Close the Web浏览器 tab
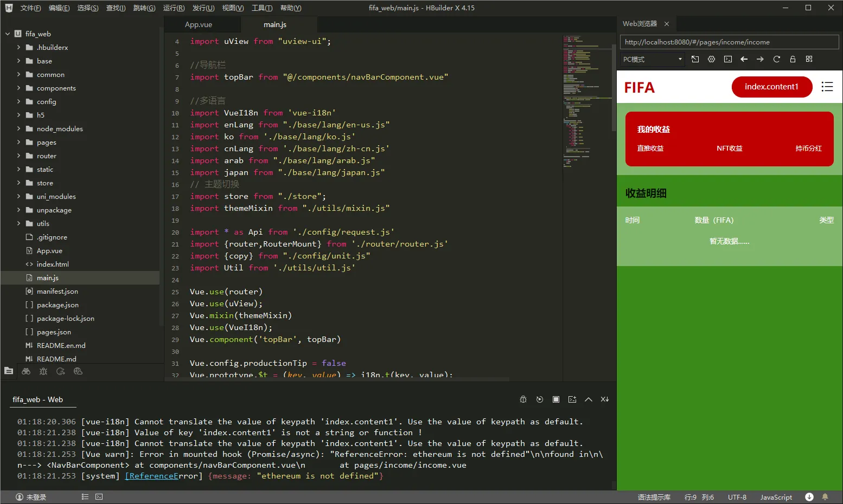Image resolution: width=843 pixels, height=504 pixels. pos(667,24)
